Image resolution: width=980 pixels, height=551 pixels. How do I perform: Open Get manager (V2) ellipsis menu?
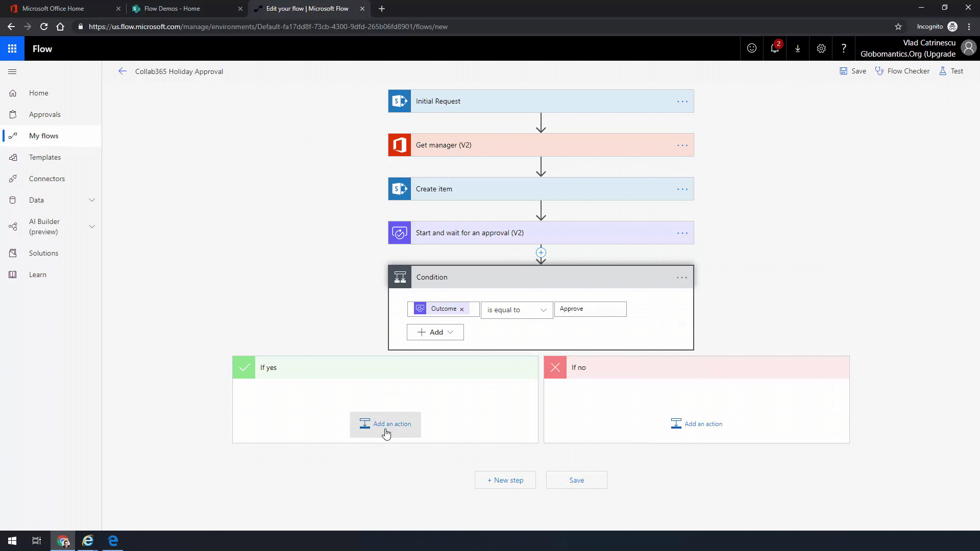pos(682,145)
